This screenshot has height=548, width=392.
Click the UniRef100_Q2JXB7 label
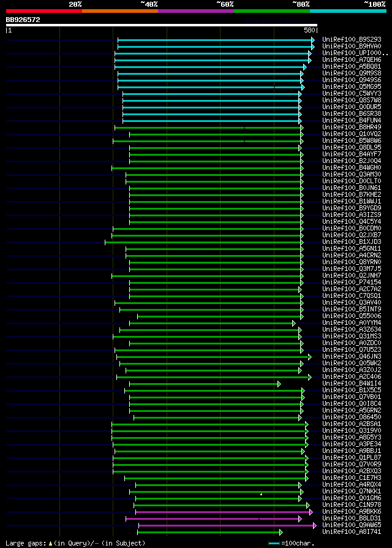click(352, 235)
